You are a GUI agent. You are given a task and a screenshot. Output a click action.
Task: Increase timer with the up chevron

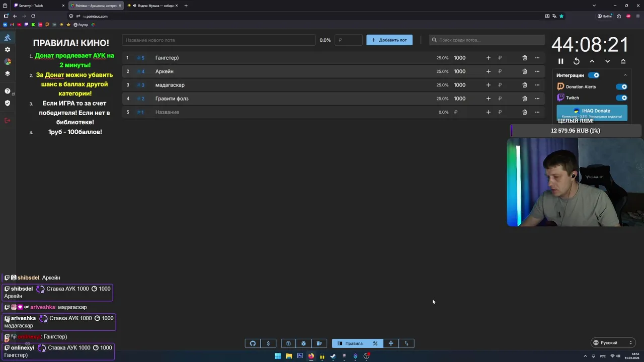pyautogui.click(x=592, y=61)
